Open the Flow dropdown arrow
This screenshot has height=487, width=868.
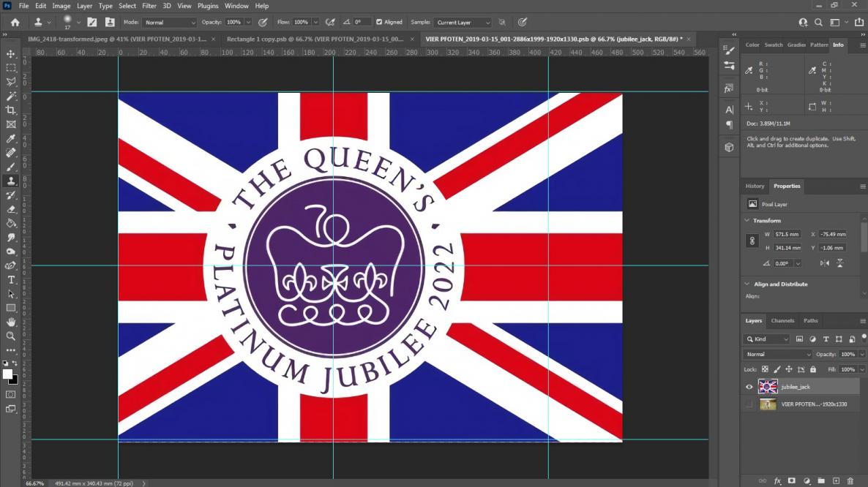coord(315,23)
